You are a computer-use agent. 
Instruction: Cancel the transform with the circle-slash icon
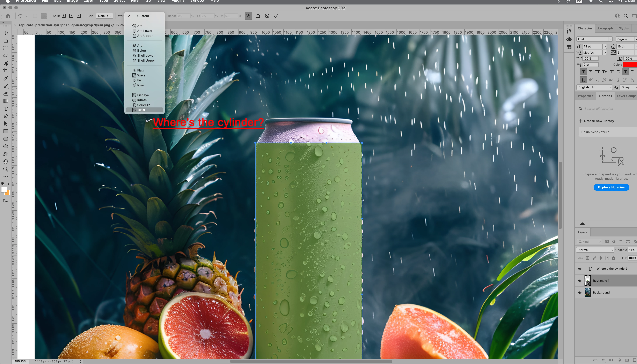tap(267, 16)
